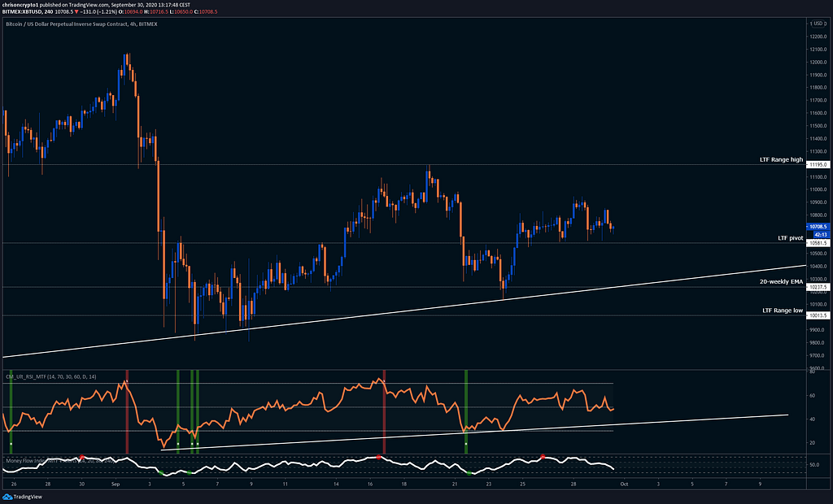Click the Bitcoin / US Dollar Perpetual chart title

pyautogui.click(x=82, y=24)
